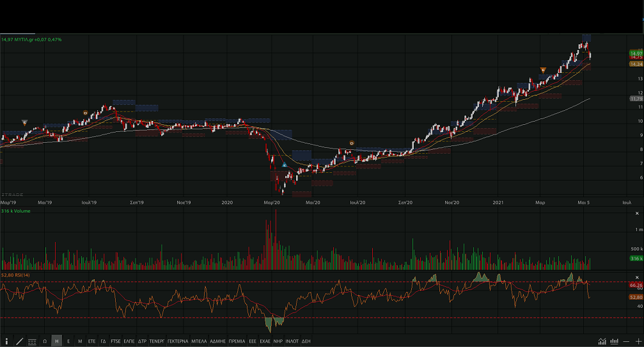The image size is (644, 347).
Task: Zoom out with the minus icon
Action: point(627,341)
